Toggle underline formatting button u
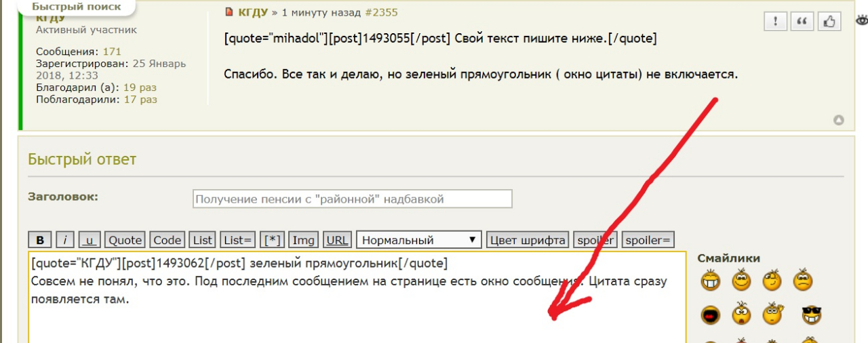This screenshot has width=868, height=343. (90, 240)
